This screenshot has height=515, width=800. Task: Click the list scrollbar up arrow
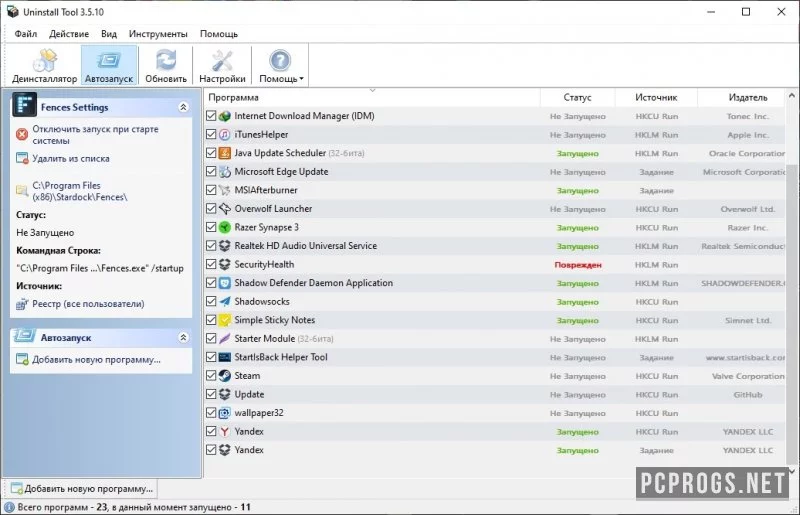(x=791, y=95)
